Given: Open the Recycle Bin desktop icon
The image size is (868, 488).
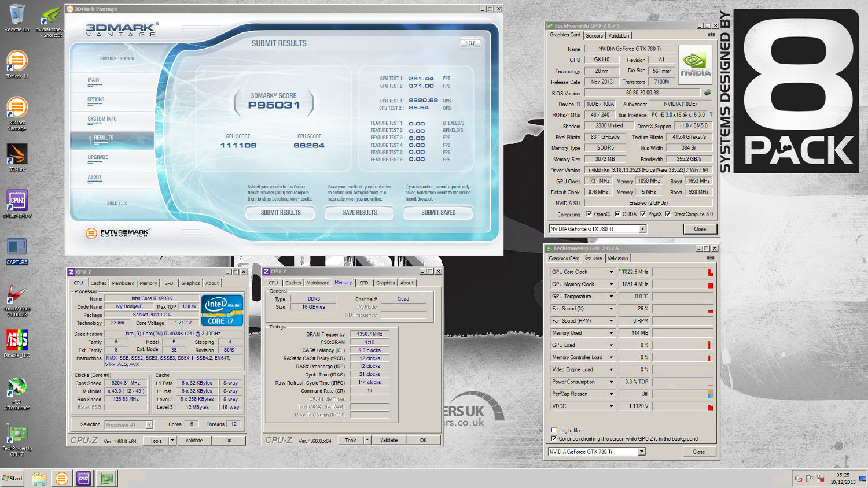Looking at the screenshot, I should point(17,19).
